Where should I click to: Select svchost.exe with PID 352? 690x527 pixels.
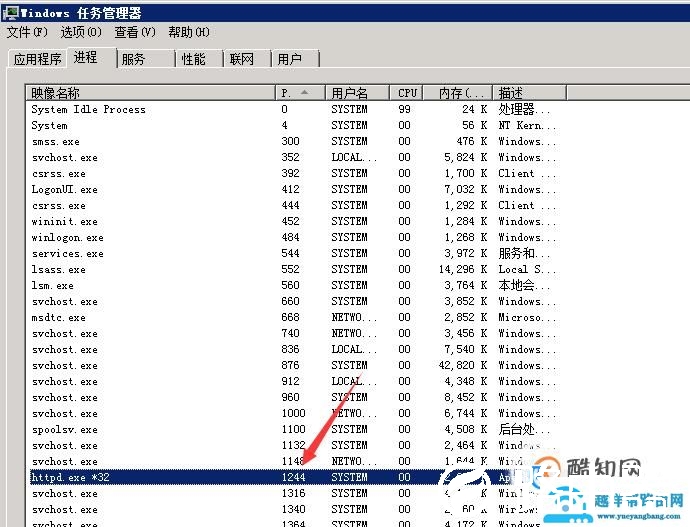tap(295, 157)
